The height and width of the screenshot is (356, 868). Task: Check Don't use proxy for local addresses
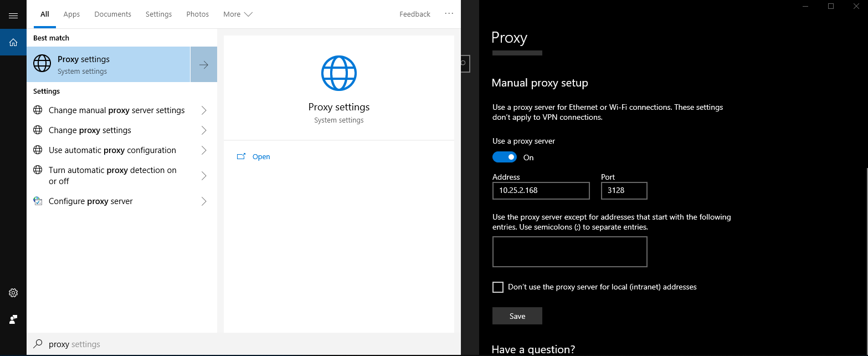pos(498,287)
